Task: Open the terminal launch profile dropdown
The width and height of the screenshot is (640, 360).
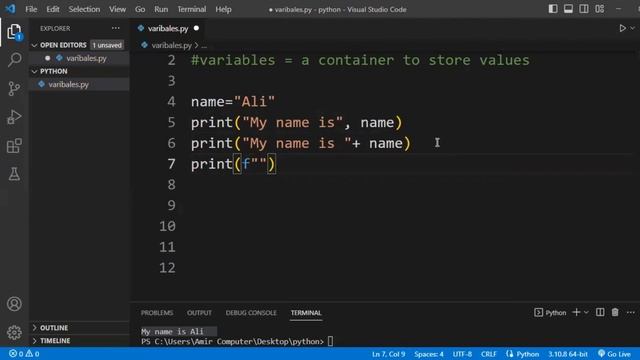Action: click(x=586, y=312)
